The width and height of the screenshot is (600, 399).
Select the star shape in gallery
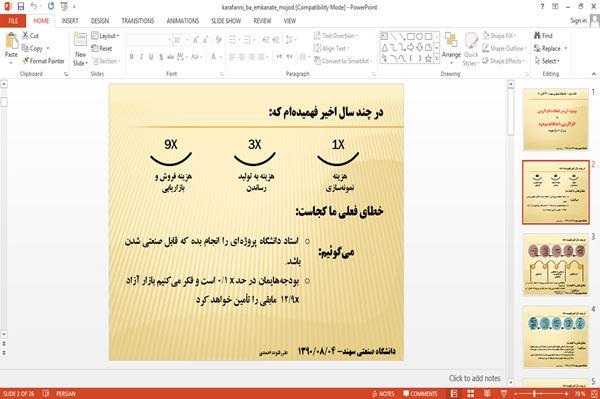click(x=429, y=59)
